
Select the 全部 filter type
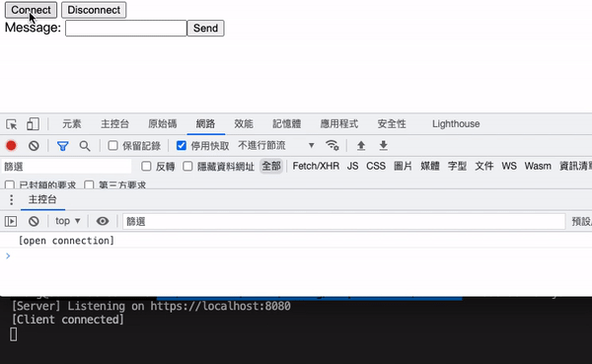pos(271,166)
